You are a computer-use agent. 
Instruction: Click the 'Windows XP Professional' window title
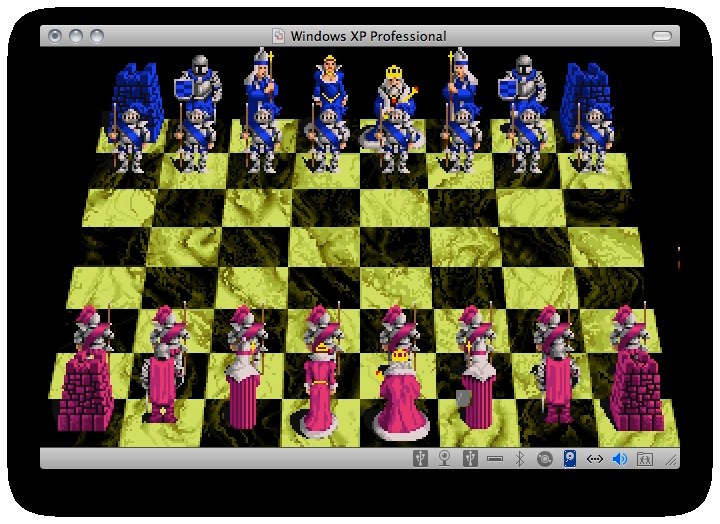[x=368, y=36]
